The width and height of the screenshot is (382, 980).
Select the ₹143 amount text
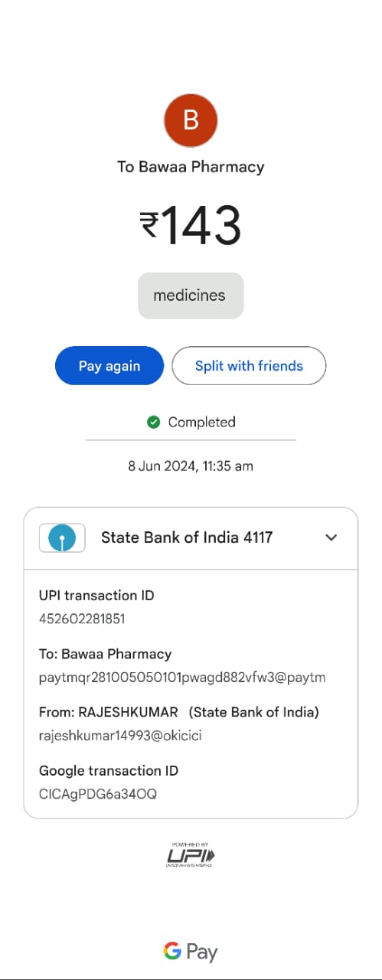point(191,226)
